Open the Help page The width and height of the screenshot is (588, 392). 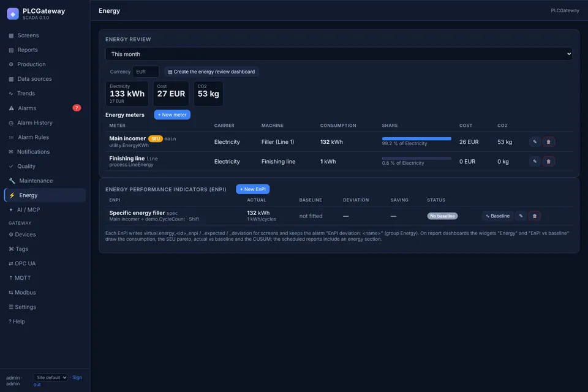click(45, 322)
